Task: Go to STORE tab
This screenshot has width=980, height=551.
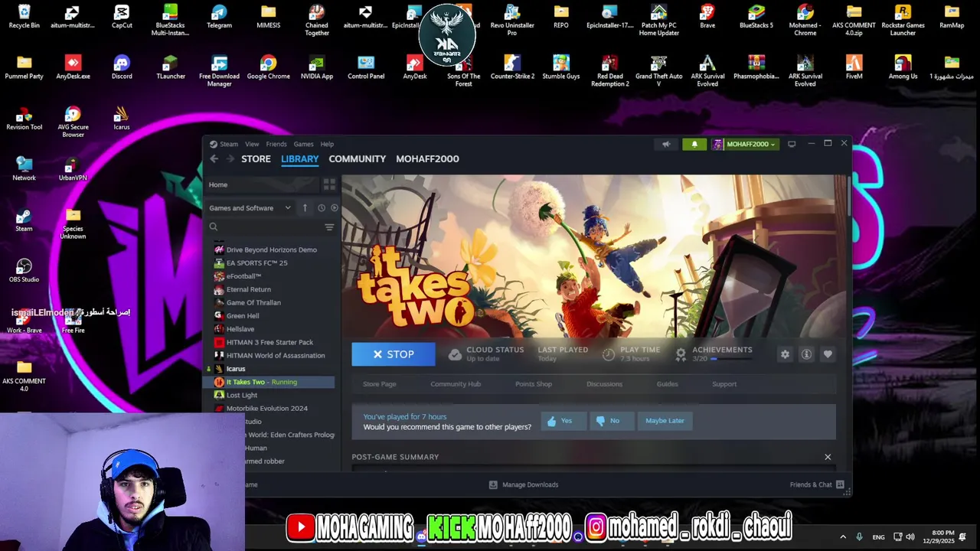Action: coord(256,158)
